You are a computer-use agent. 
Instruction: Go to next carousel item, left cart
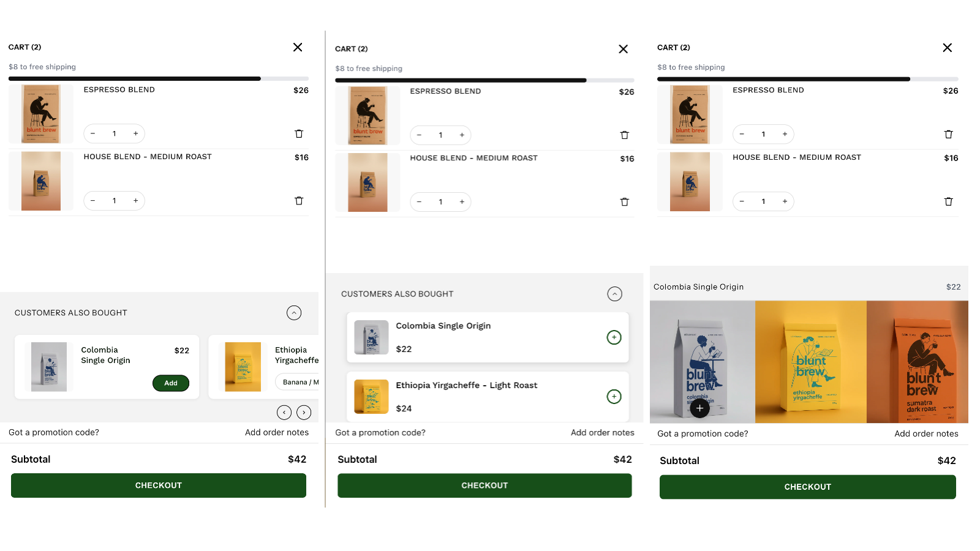pos(304,413)
